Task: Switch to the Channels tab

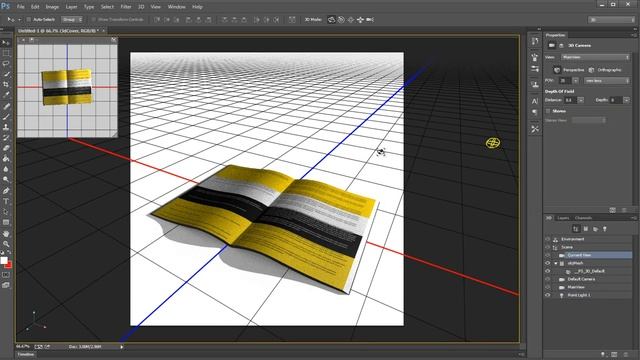Action: pyautogui.click(x=583, y=218)
